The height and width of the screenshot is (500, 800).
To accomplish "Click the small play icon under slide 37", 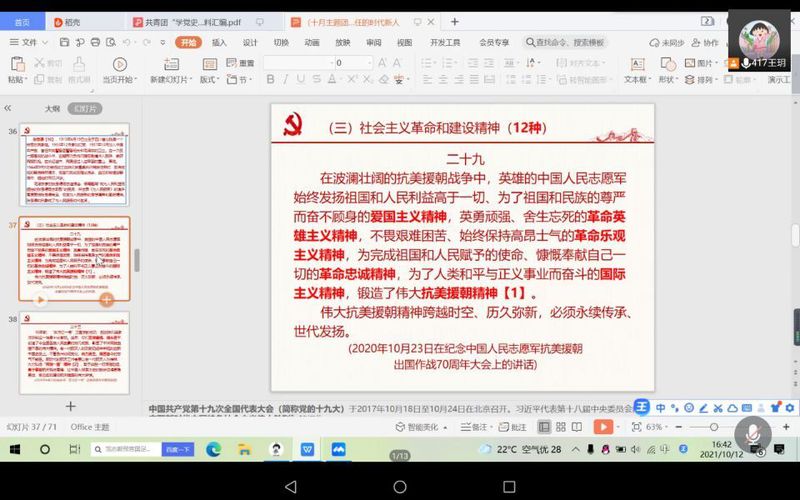I will coord(41,299).
